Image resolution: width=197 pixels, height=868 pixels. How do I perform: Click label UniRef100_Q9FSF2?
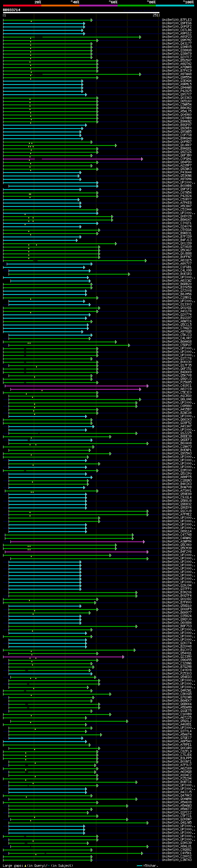[x=177, y=189]
